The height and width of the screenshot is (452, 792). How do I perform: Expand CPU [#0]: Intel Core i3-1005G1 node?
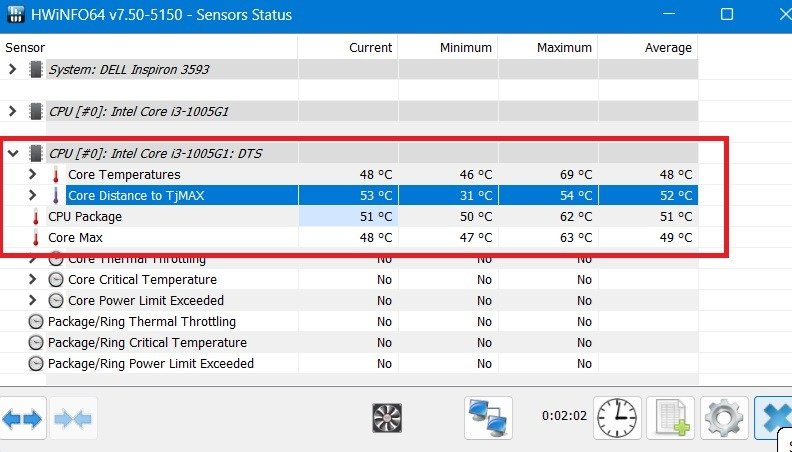(12, 111)
